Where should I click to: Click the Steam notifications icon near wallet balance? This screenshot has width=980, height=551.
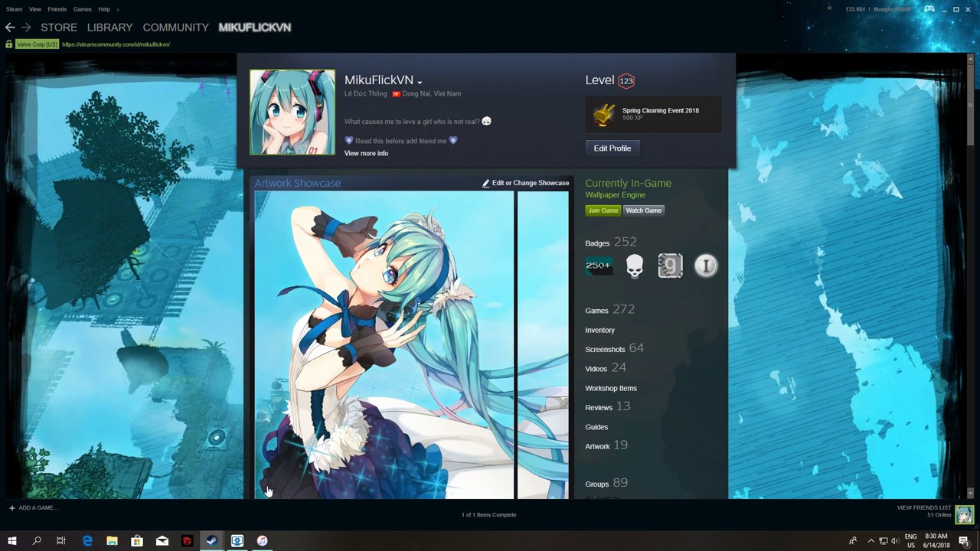pos(829,8)
